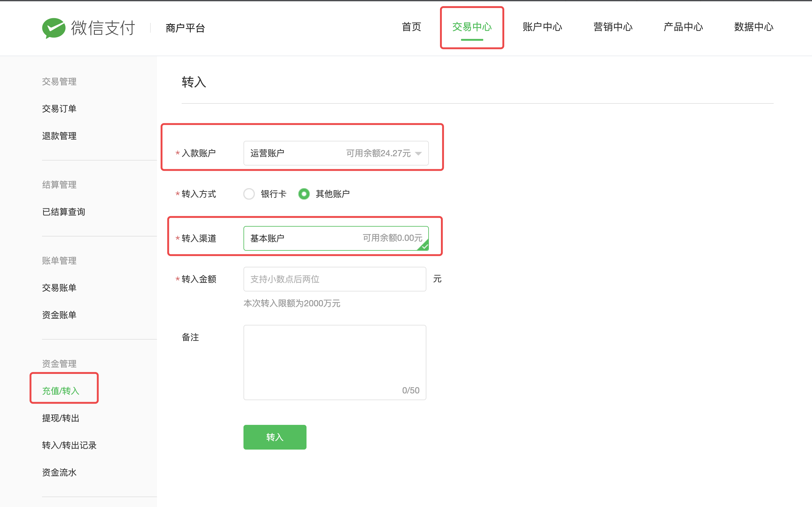Click the green 转入 submit button
The width and height of the screenshot is (812, 507).
(275, 437)
